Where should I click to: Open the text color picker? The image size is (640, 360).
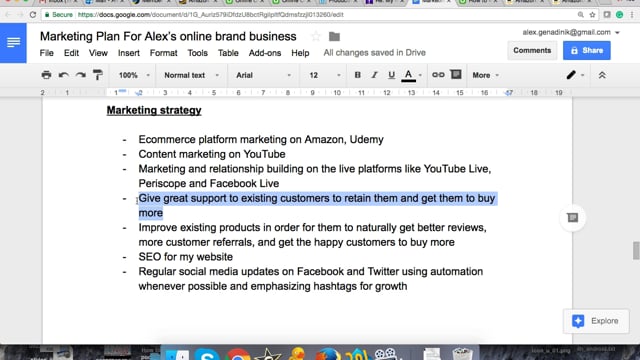(x=409, y=76)
